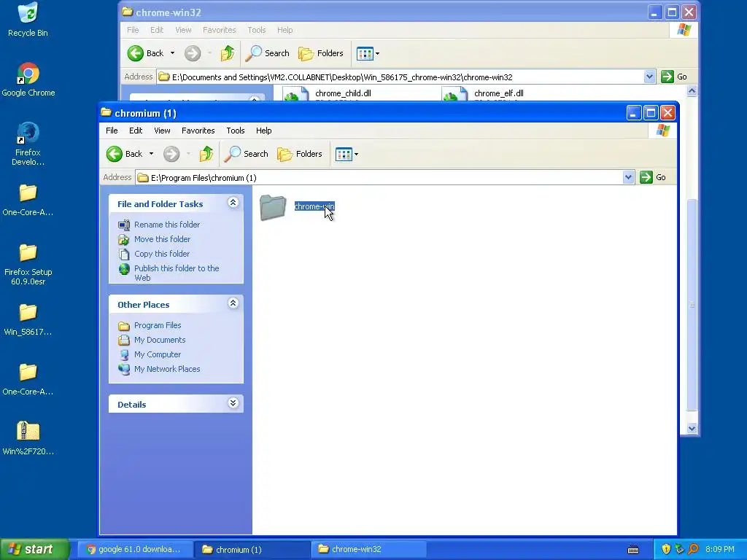747x560 pixels.
Task: Select the chrome-win folder icon
Action: [x=273, y=208]
